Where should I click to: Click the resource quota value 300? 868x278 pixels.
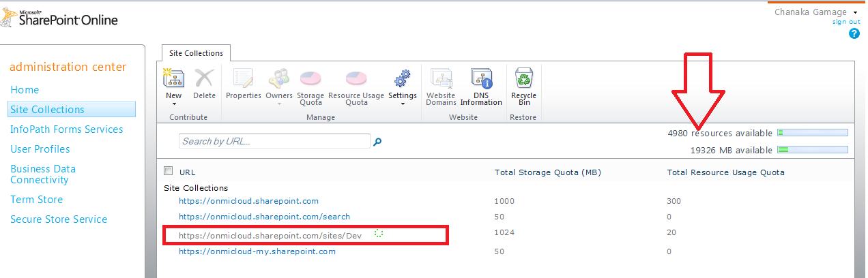click(x=674, y=201)
